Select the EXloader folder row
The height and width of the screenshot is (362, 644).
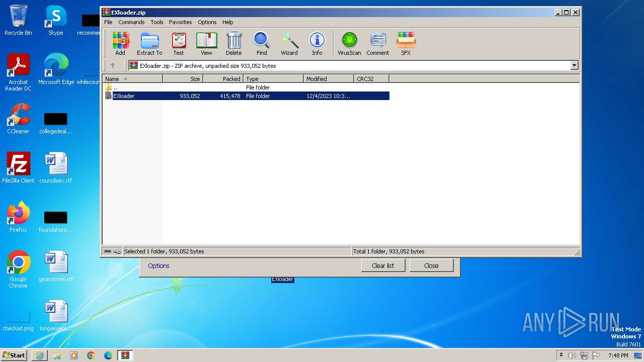coord(246,96)
